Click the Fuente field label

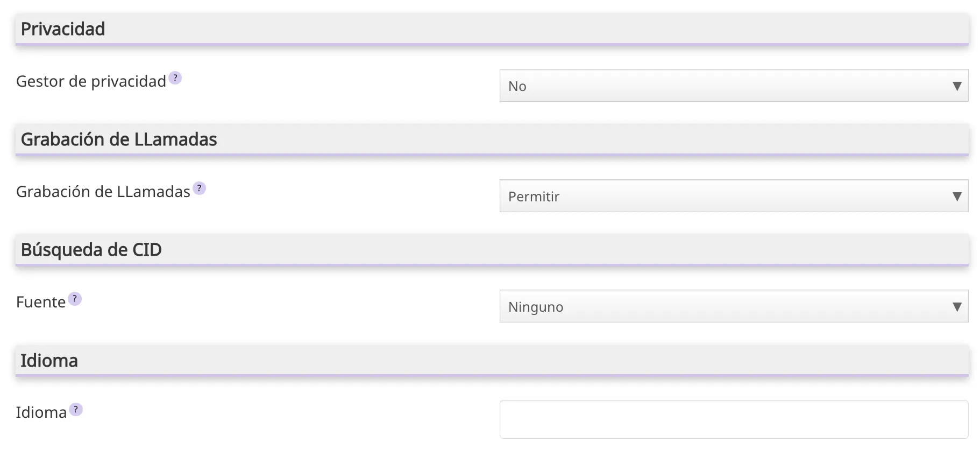(x=41, y=302)
